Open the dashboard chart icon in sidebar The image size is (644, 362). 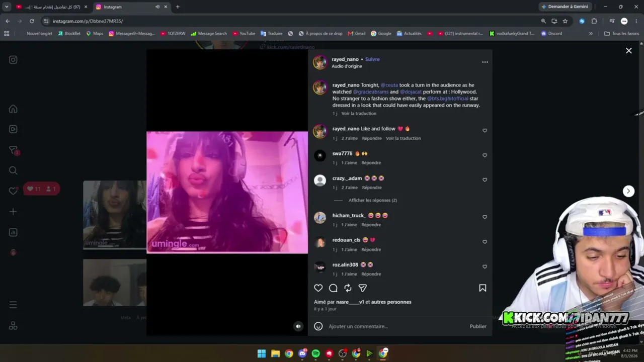pos(13,232)
